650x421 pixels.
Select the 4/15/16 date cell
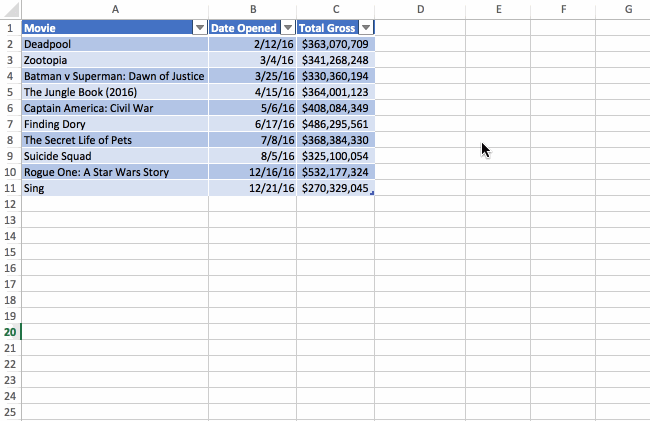pos(252,92)
